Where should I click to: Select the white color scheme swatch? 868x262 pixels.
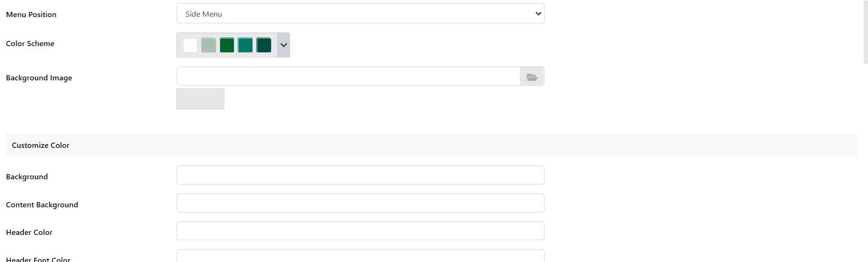click(190, 45)
